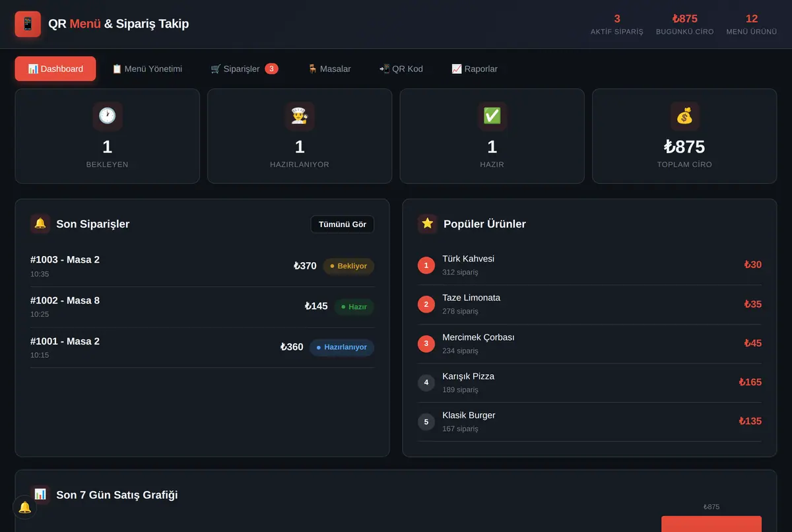The height and width of the screenshot is (532, 792).
Task: Click the money bag icon on Toplam Ciro
Action: pyautogui.click(x=684, y=116)
